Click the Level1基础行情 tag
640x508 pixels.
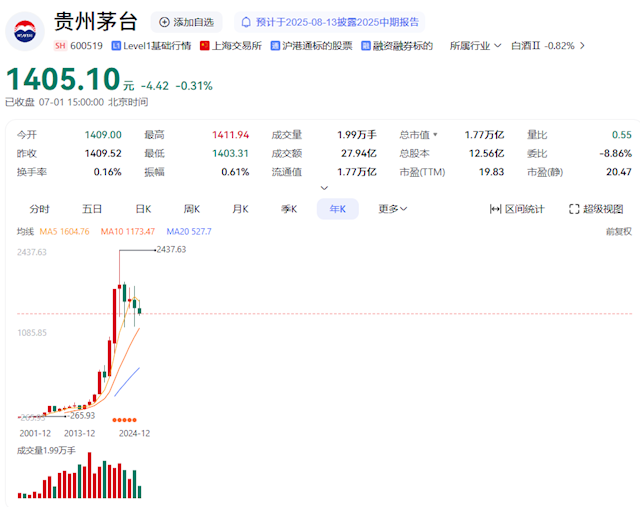click(151, 46)
